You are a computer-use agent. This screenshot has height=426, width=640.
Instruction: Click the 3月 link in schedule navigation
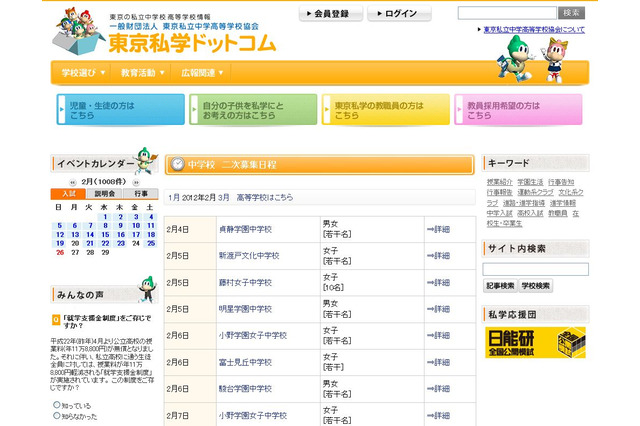pos(224,197)
